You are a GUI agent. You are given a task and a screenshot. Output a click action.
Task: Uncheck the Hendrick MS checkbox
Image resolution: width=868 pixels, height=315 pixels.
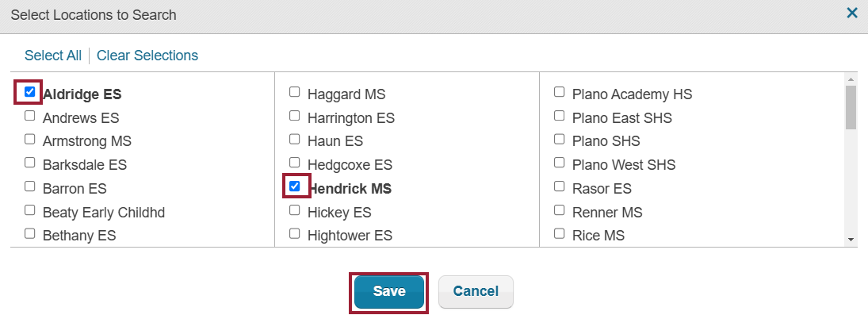(x=295, y=186)
